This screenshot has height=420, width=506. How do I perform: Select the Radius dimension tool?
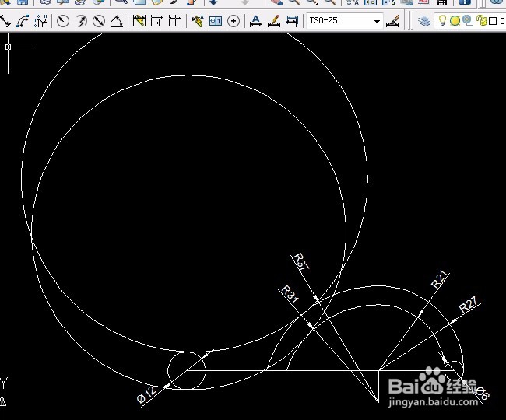click(63, 21)
